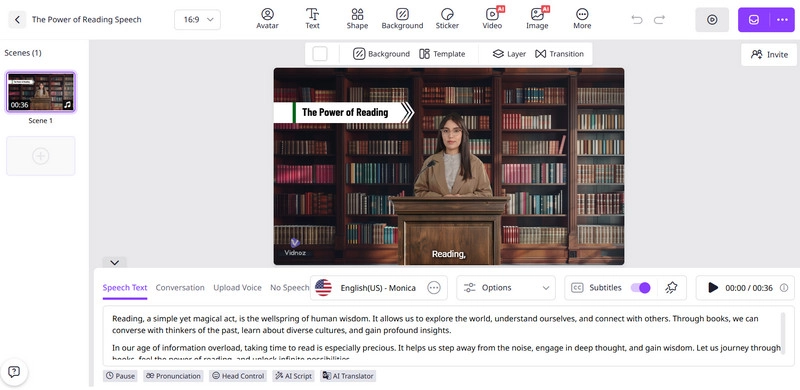Click the info icon beside duration
Screen dimensions: 800x390
(784, 288)
